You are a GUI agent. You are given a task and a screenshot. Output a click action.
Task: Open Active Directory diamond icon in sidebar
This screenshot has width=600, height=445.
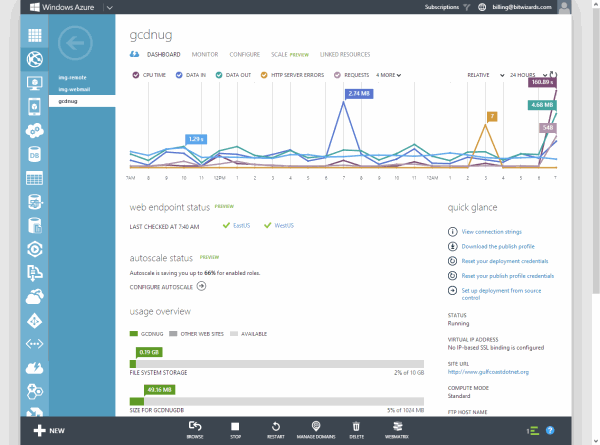click(34, 321)
